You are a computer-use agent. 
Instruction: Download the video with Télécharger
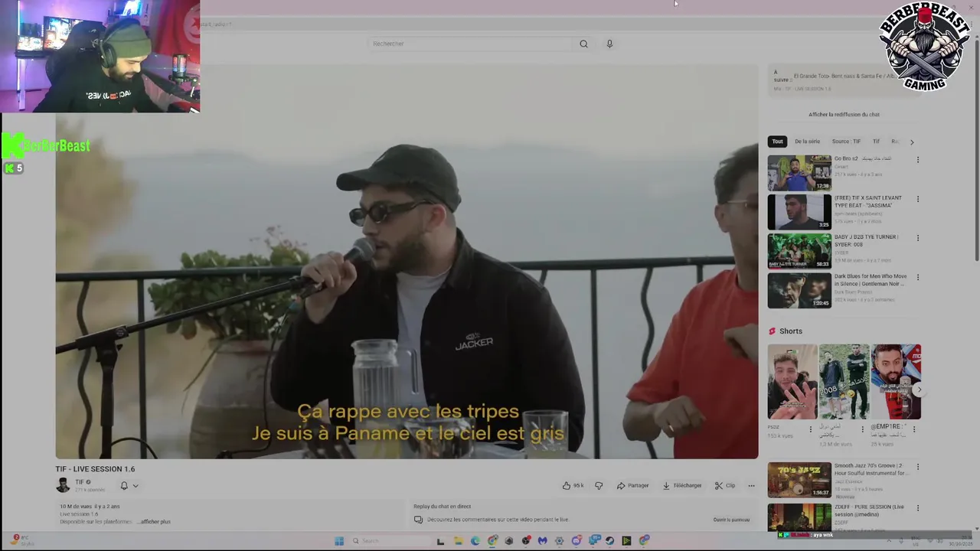(x=682, y=485)
